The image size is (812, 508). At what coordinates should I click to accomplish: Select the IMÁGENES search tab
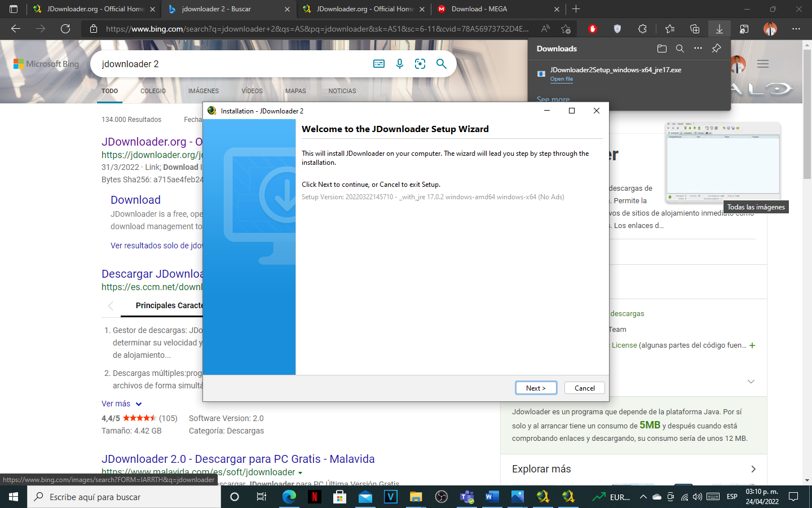coord(204,91)
